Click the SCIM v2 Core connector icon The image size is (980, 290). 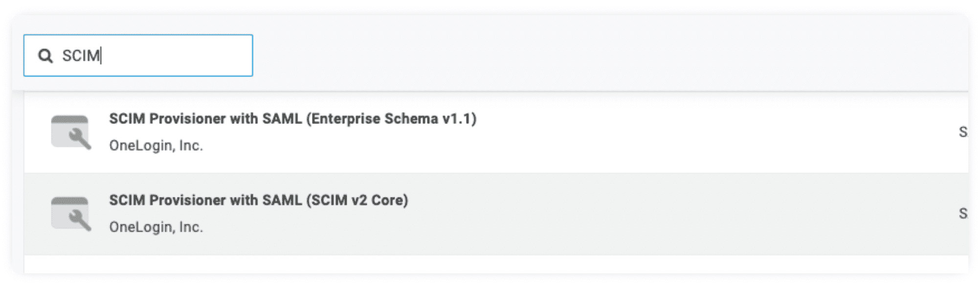(x=70, y=213)
